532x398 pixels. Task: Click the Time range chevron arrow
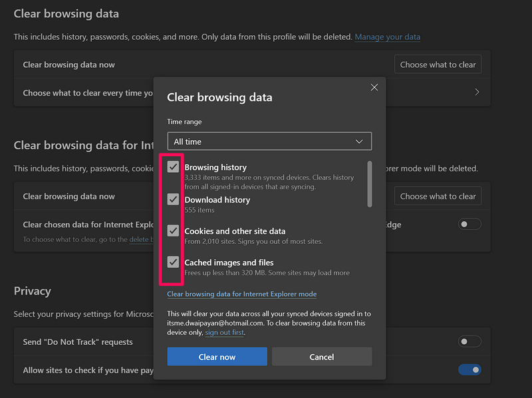359,142
